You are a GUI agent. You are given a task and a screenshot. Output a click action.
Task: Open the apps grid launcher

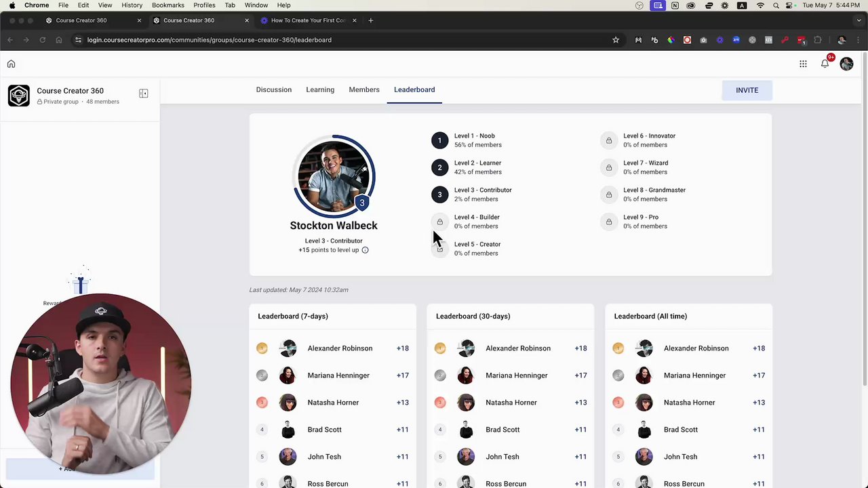point(803,64)
